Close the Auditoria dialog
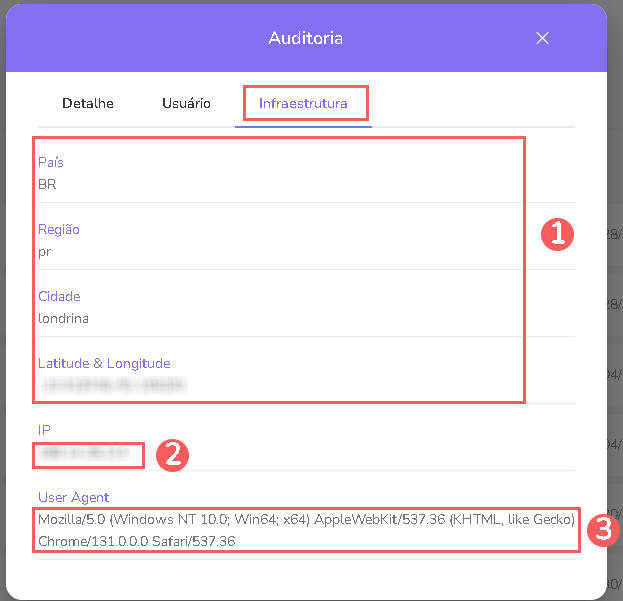This screenshot has height=601, width=623. 542,38
